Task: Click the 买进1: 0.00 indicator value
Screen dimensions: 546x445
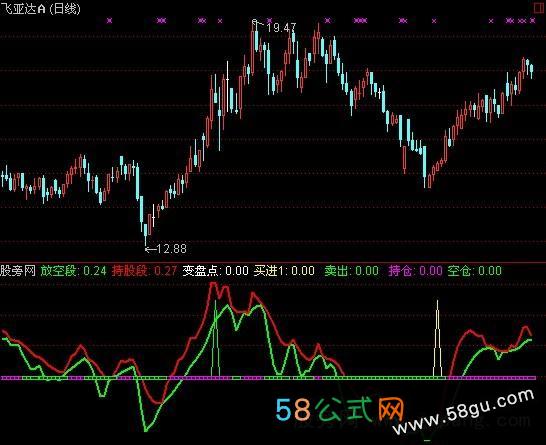Action: [284, 271]
